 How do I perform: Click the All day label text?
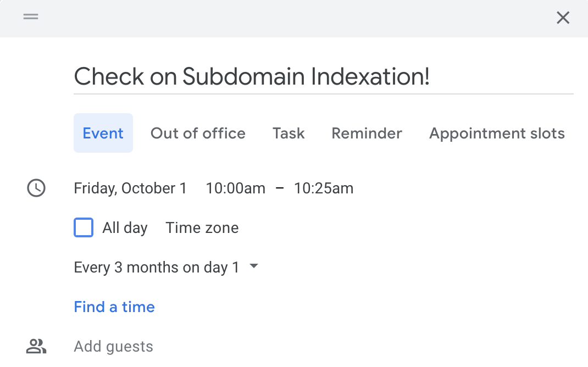(125, 228)
